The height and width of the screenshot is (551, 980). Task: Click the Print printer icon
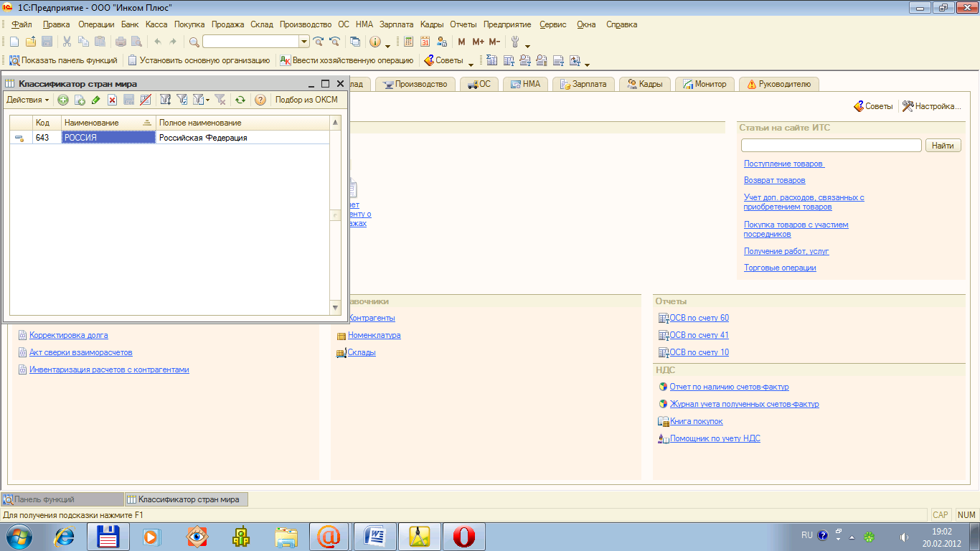[x=121, y=42]
